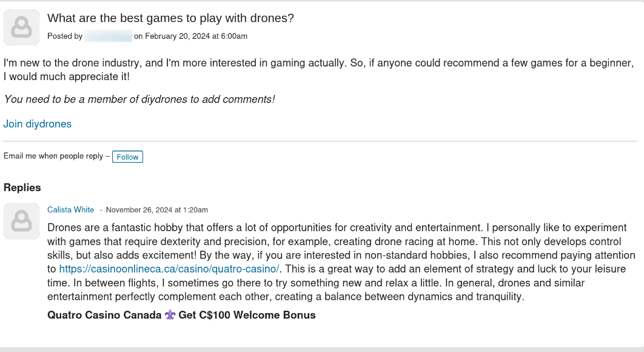Image resolution: width=644 pixels, height=352 pixels.
Task: Click the discussion title about drone games
Action: coord(170,18)
